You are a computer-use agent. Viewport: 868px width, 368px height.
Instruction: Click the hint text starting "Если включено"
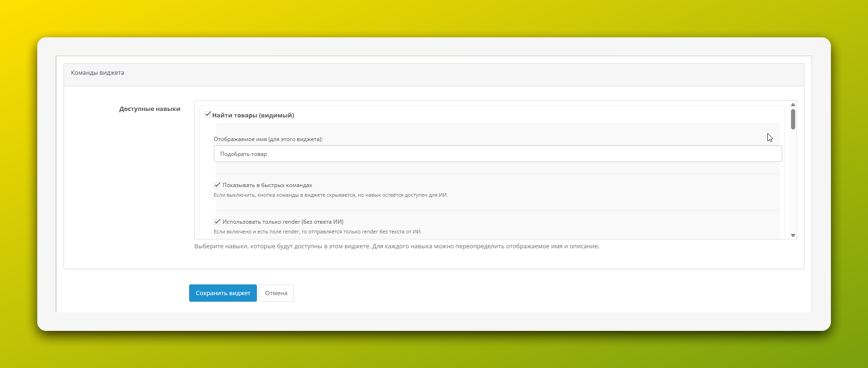[317, 232]
